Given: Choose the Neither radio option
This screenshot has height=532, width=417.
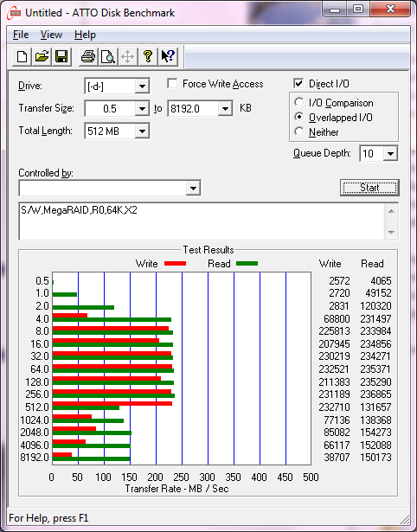Looking at the screenshot, I should [299, 131].
